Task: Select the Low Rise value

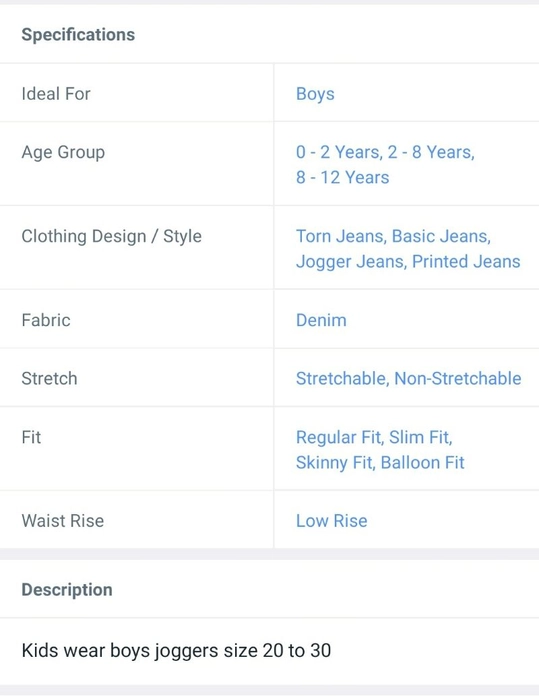Action: click(x=331, y=521)
